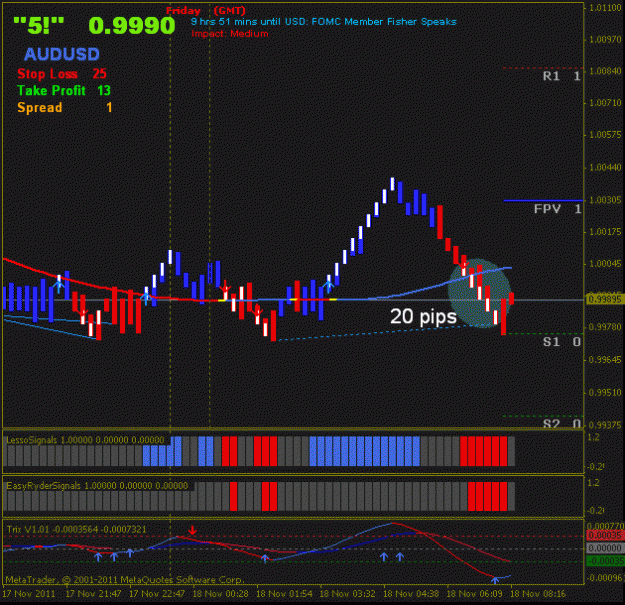Viewport: 625px width, 605px height.
Task: Click the Trix V1.01 indicator label
Action: tap(77, 530)
